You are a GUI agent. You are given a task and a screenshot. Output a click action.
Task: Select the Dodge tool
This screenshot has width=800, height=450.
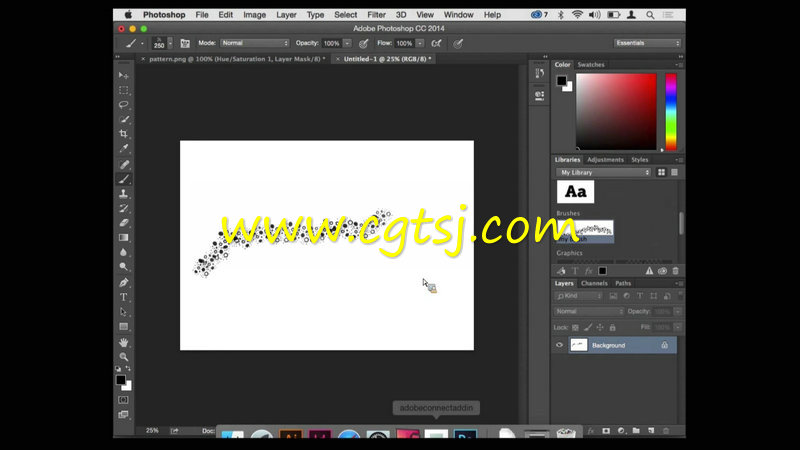point(123,267)
